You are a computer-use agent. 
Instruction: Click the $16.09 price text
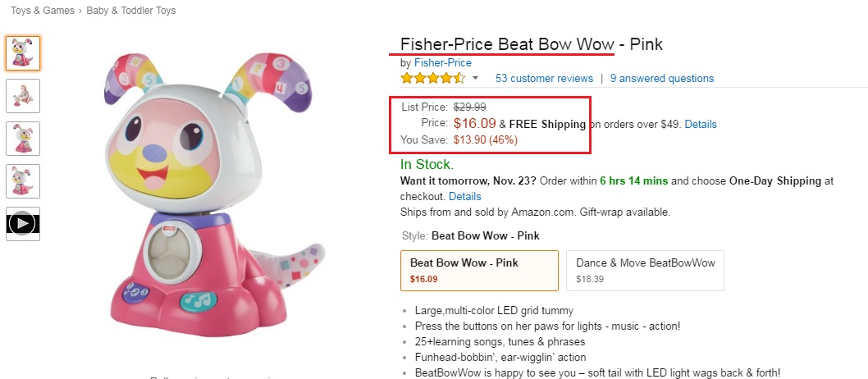pyautogui.click(x=475, y=124)
